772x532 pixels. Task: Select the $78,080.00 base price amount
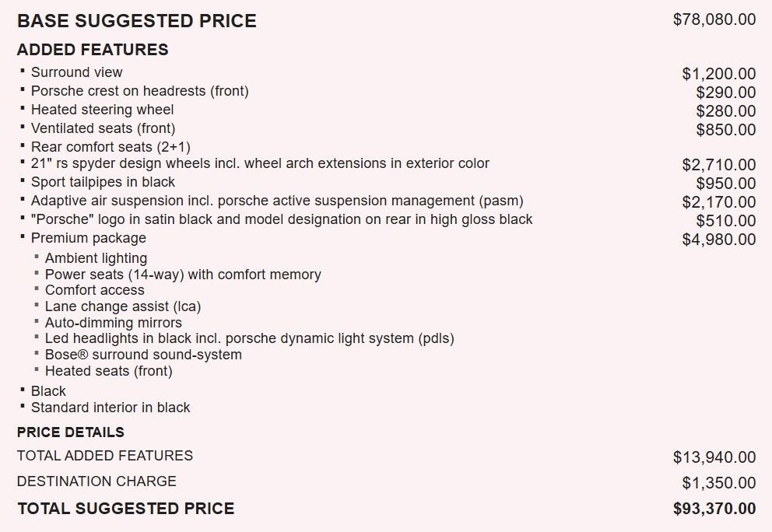[714, 19]
